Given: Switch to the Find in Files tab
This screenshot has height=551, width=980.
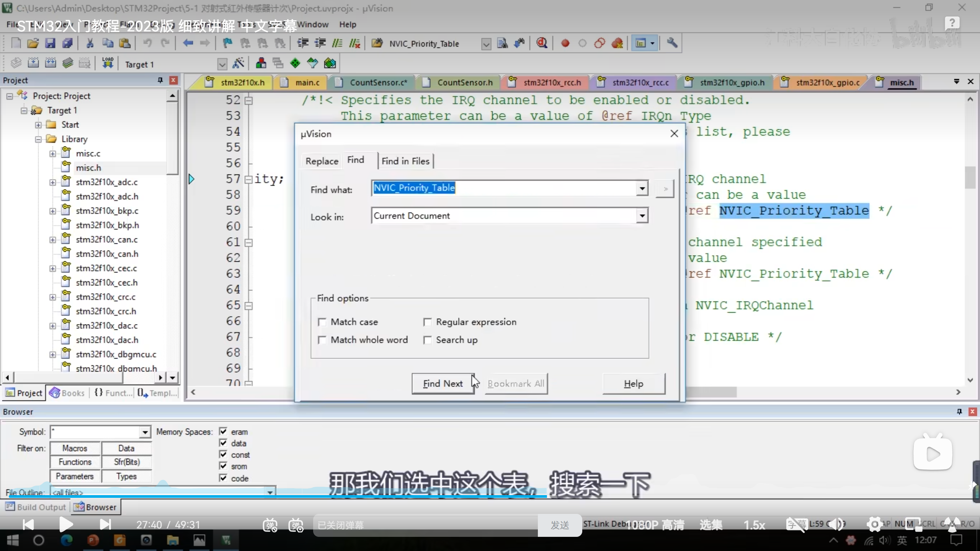Looking at the screenshot, I should click(405, 161).
